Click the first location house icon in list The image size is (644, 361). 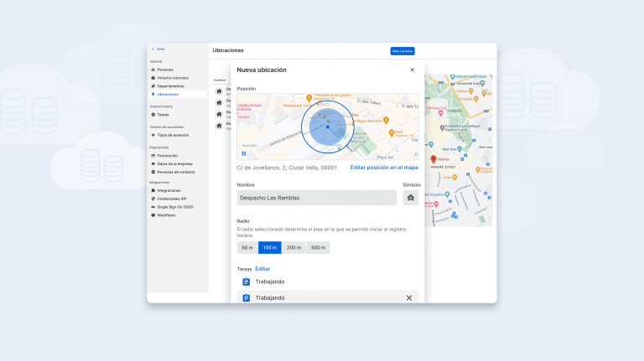(219, 91)
